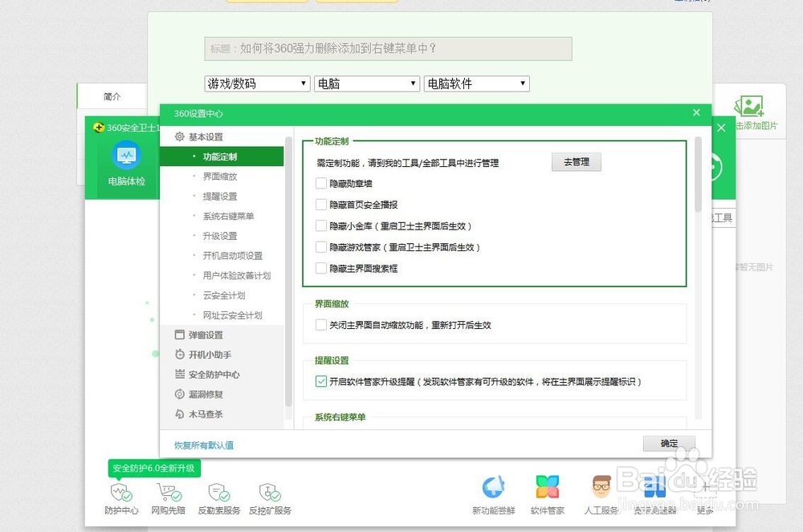This screenshot has width=803, height=532.
Task: Close the 360安全卫士 main window
Action: point(721,128)
